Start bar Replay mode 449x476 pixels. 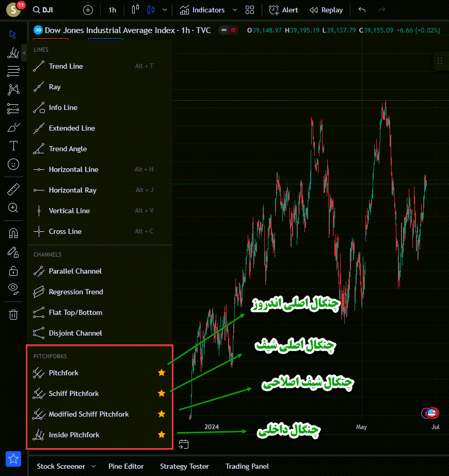point(326,10)
